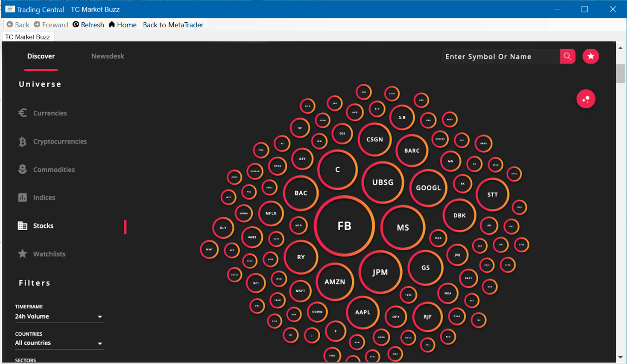
Task: Open the BARC bubble
Action: click(x=412, y=151)
